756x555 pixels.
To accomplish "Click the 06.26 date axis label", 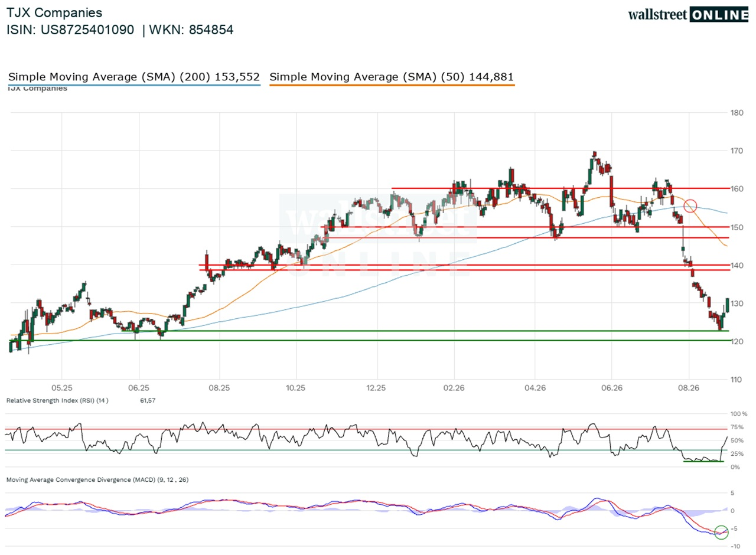I will click(x=611, y=388).
